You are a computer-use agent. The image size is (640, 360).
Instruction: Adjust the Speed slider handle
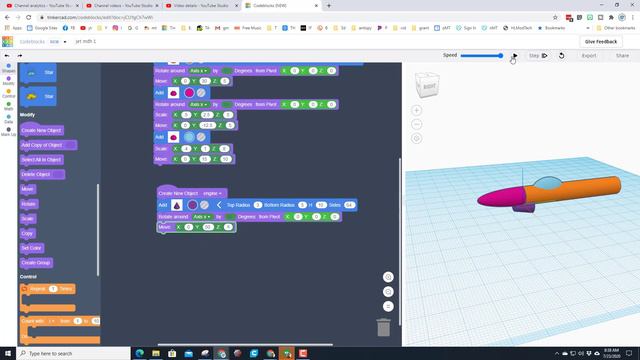coord(500,56)
